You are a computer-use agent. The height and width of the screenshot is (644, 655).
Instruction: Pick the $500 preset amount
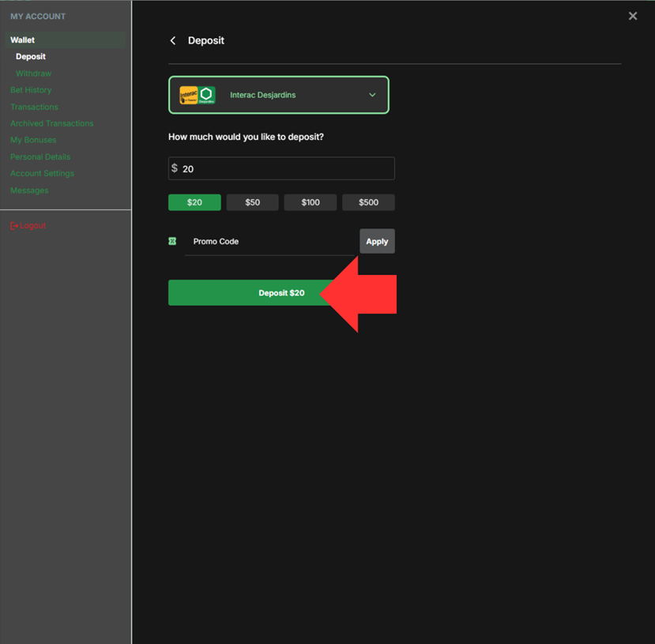368,202
